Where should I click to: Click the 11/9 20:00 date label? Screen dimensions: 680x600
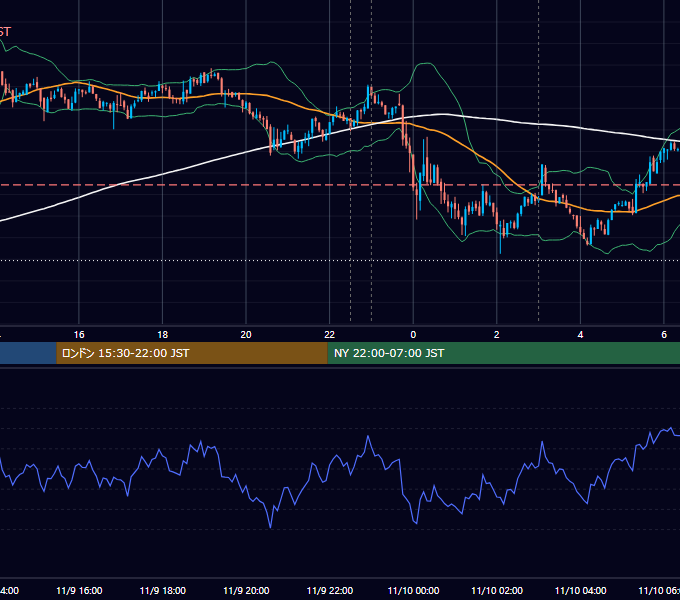246,590
